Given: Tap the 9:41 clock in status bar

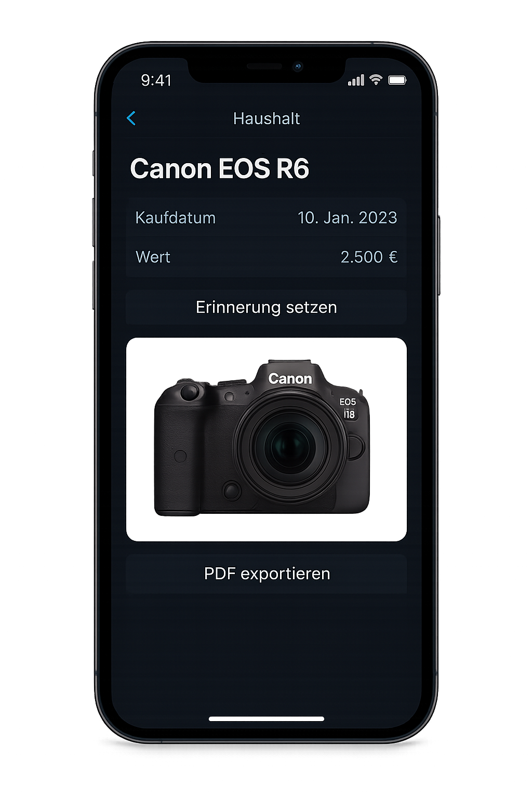Looking at the screenshot, I should pos(156,80).
